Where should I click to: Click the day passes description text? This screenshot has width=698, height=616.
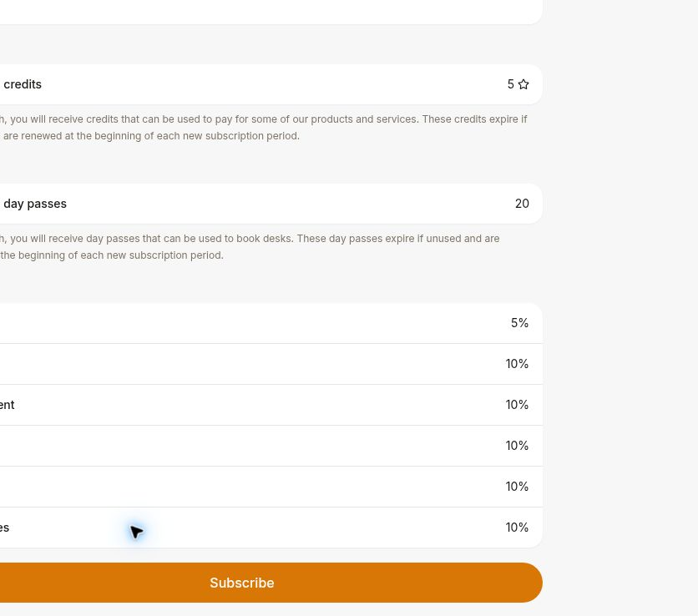250,246
